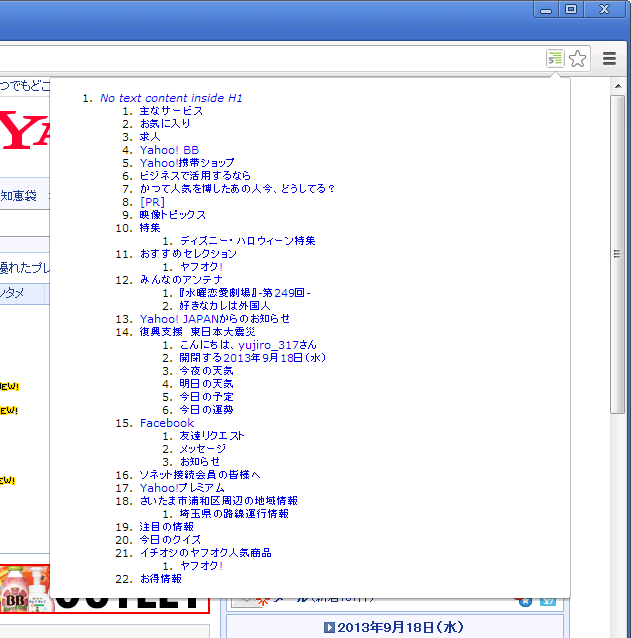Open the heading outline extension icon
Image resolution: width=631 pixels, height=638 pixels.
[555, 58]
